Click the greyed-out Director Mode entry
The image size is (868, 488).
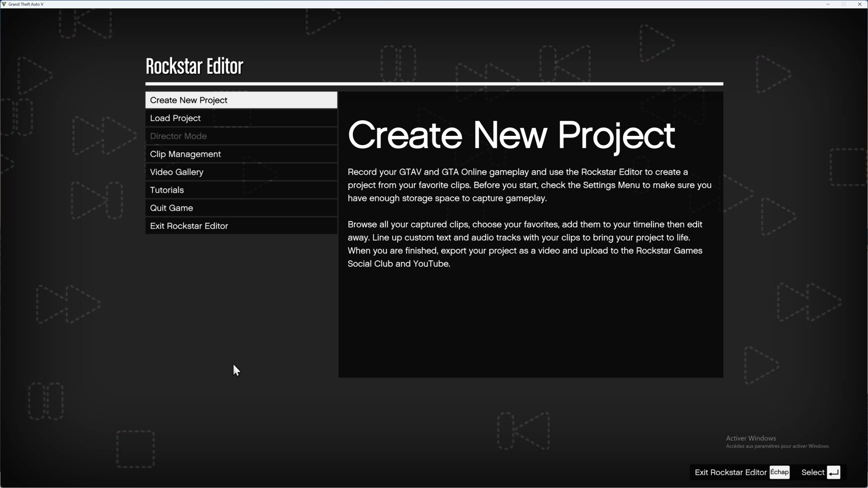tap(241, 136)
